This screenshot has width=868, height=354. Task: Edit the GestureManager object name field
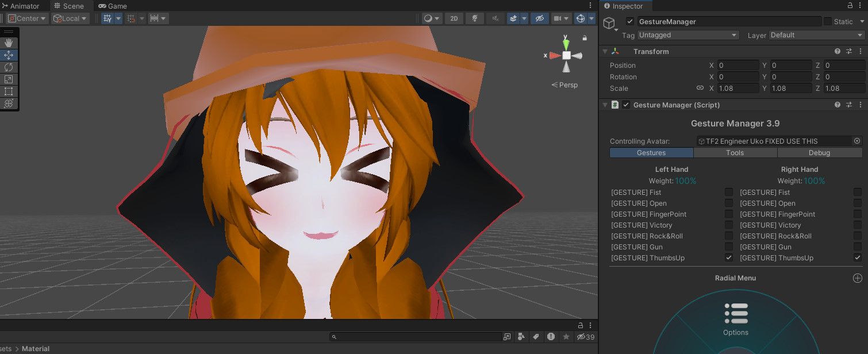(729, 21)
